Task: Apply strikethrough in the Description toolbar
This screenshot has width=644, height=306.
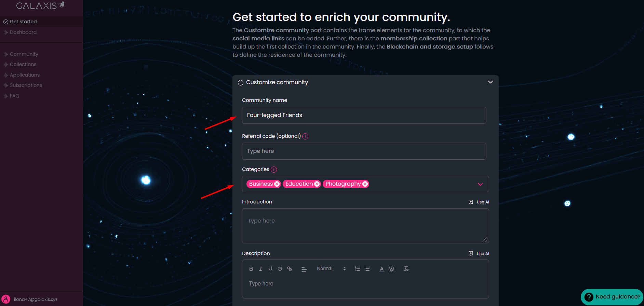Action: (280, 269)
